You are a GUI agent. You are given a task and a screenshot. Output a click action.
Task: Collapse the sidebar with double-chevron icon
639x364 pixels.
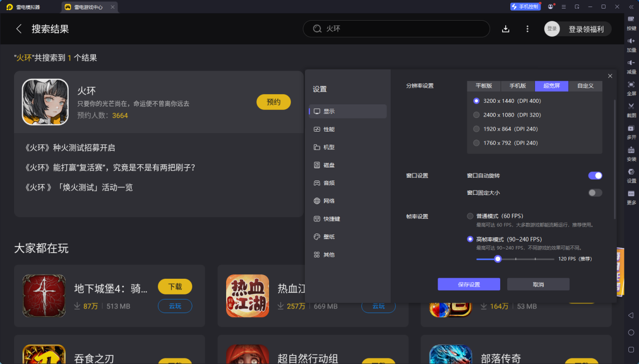point(631,7)
